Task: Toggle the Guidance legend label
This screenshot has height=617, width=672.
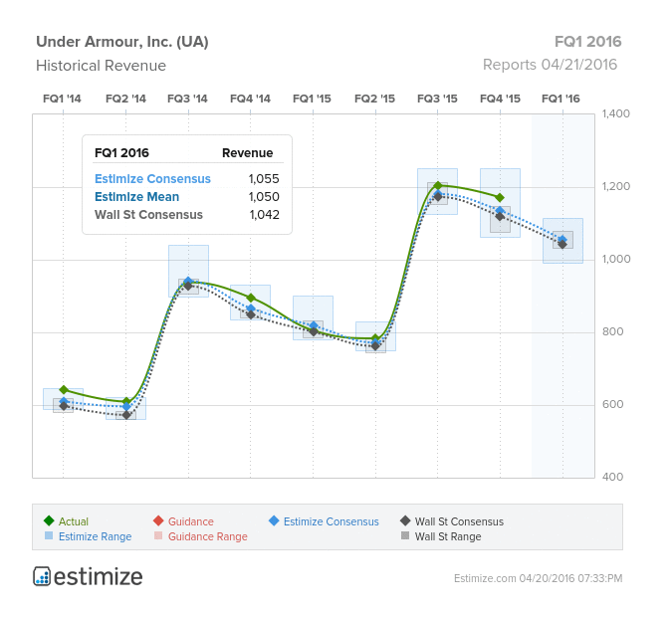Action: tap(191, 521)
